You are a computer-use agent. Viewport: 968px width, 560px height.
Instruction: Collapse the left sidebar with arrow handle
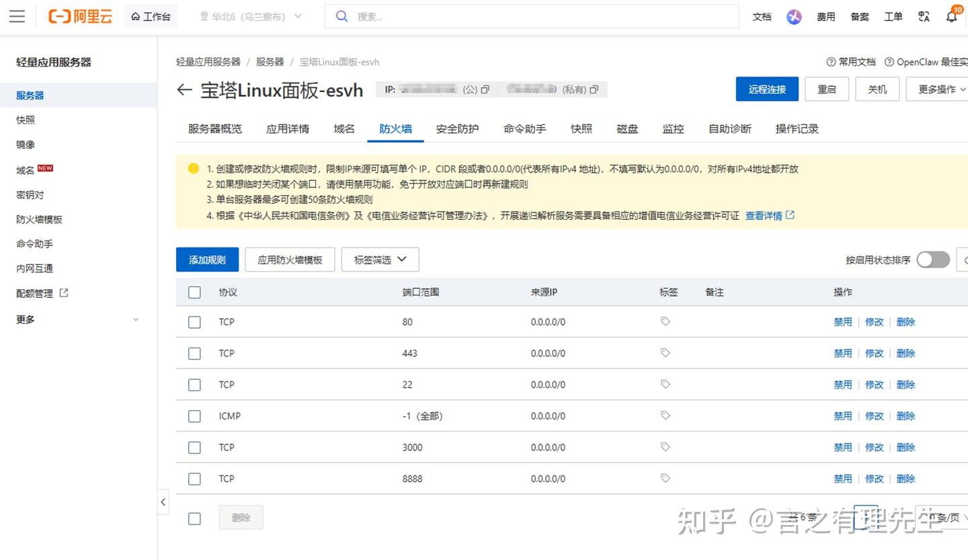point(163,502)
